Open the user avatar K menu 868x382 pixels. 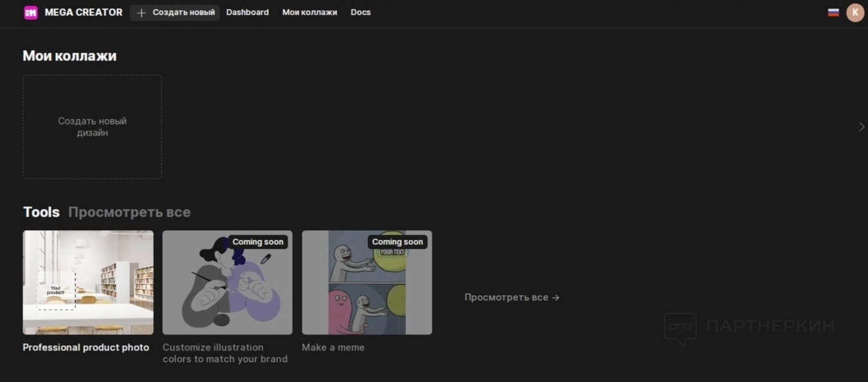(855, 12)
